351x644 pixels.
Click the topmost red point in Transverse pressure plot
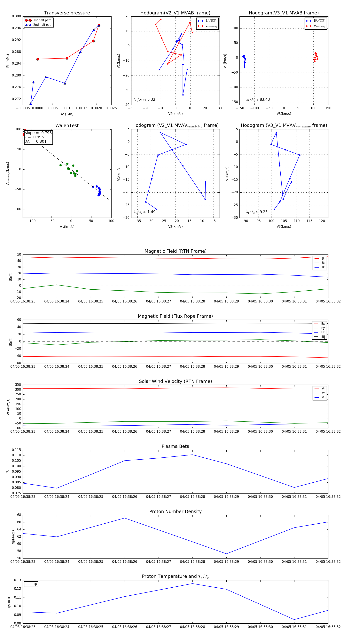coord(99,25)
